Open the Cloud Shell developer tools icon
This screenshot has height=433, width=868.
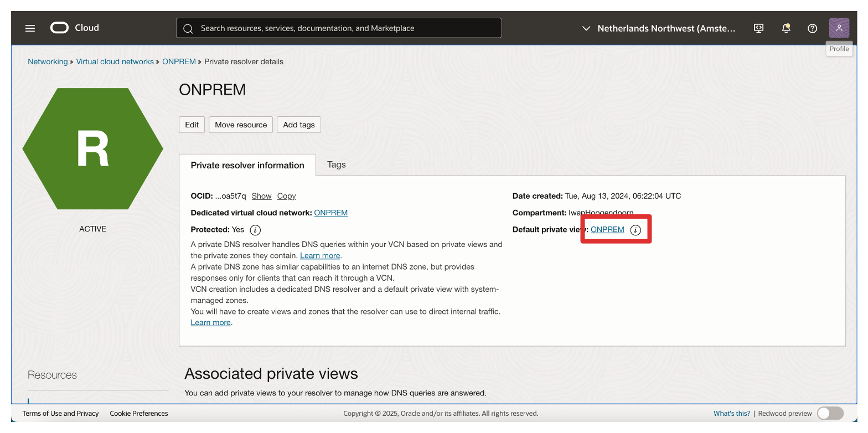(x=759, y=28)
